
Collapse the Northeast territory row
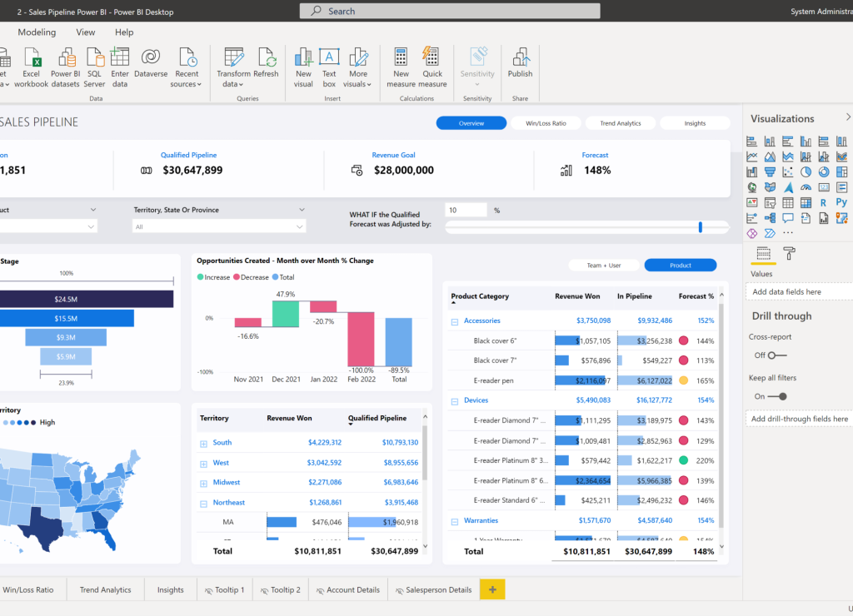[x=203, y=504]
